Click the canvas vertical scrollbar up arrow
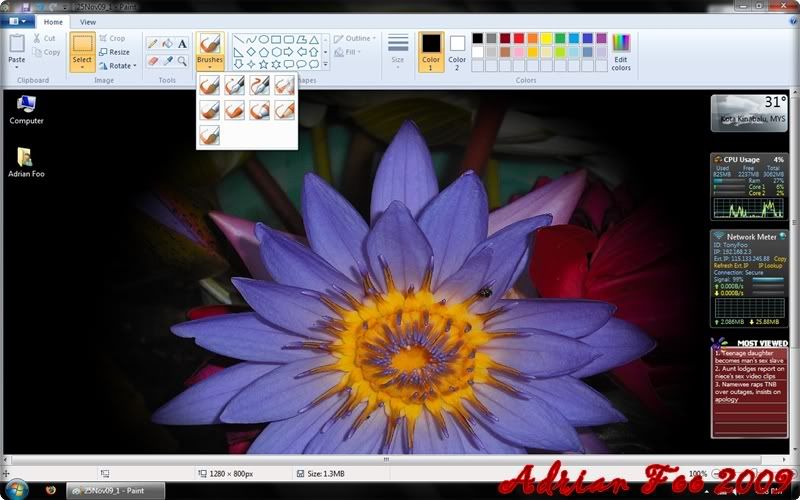 tap(794, 93)
